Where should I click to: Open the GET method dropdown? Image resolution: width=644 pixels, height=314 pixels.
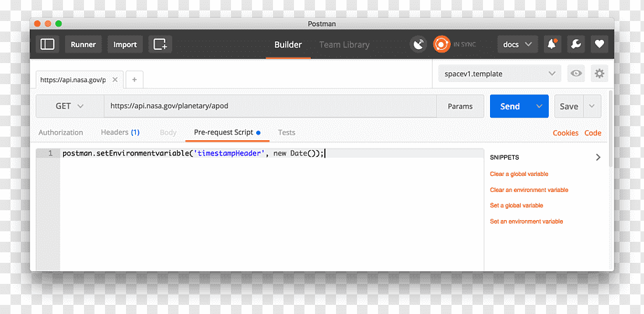click(x=70, y=106)
